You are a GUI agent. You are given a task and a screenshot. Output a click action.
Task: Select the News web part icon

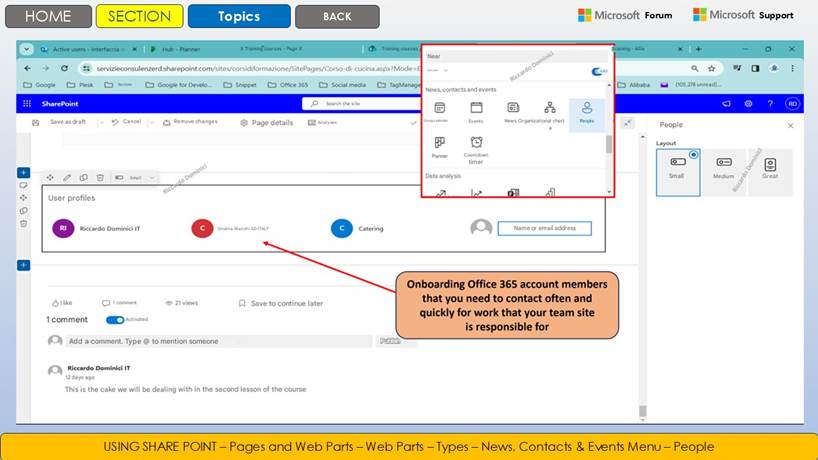point(513,107)
